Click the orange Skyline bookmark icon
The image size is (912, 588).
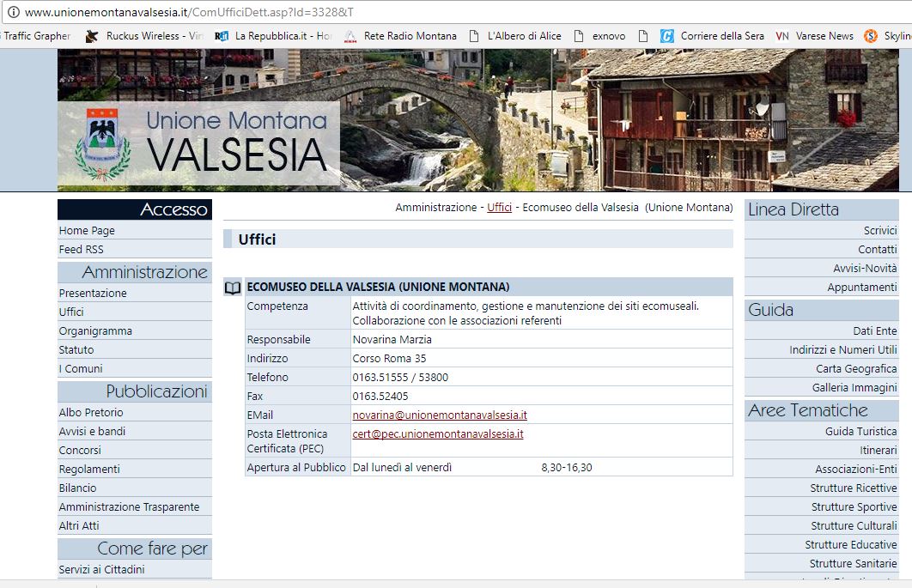[x=871, y=36]
